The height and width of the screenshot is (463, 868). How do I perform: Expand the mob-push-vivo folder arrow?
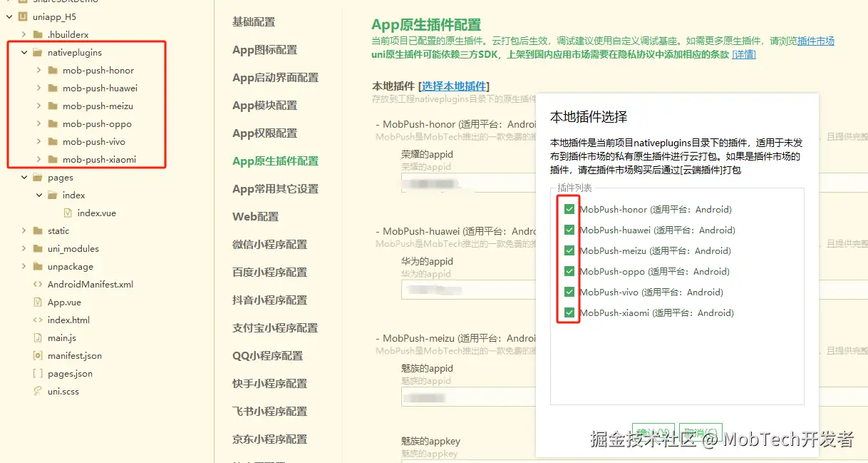(x=38, y=141)
